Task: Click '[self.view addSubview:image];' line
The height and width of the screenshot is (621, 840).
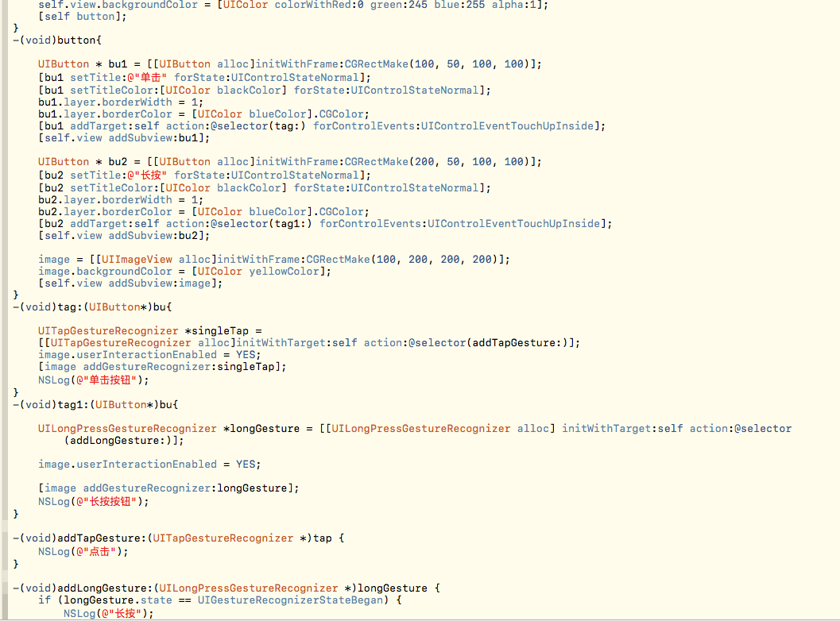Action: (130, 283)
